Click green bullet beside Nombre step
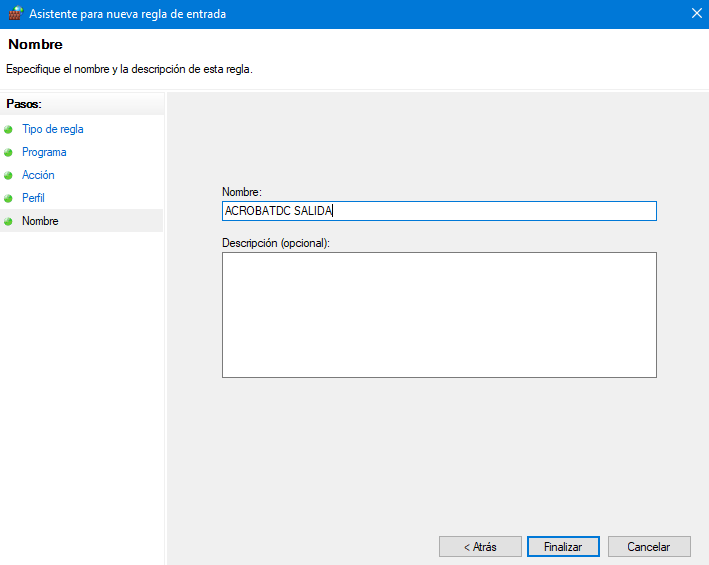709x565 pixels. pos(8,221)
